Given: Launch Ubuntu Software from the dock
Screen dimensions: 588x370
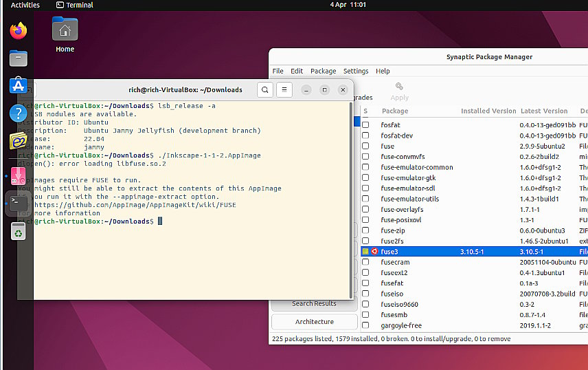Looking at the screenshot, I should (x=19, y=86).
